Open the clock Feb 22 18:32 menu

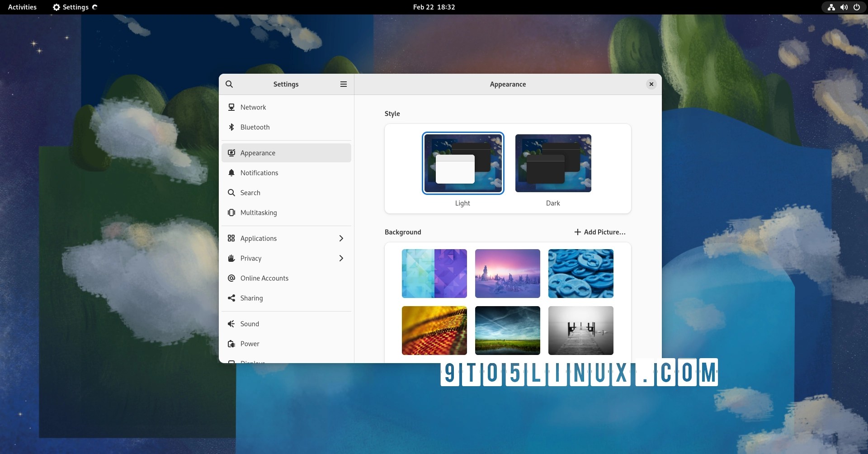click(x=434, y=7)
